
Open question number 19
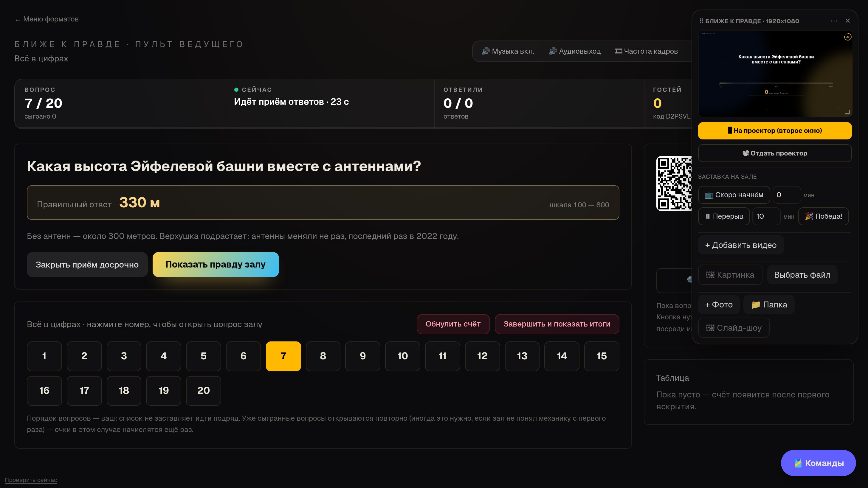coord(164,391)
